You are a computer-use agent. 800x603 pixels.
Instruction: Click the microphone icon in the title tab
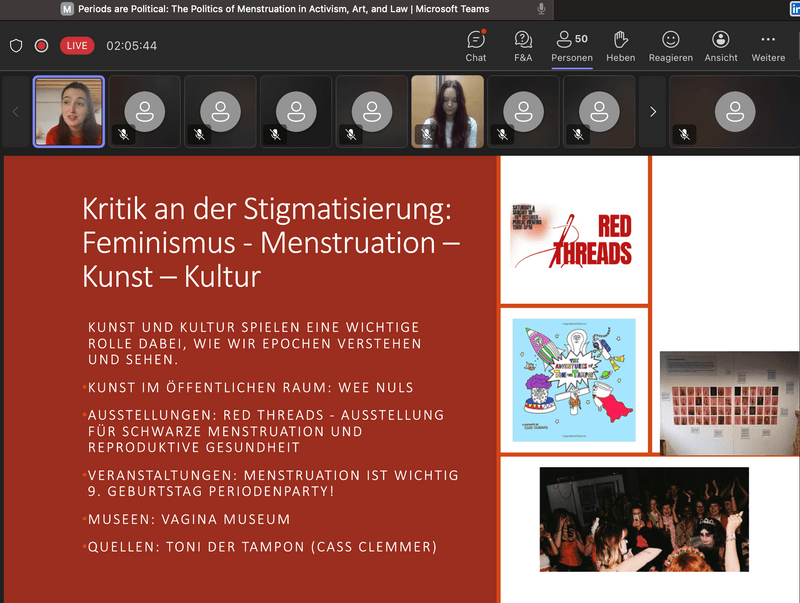(x=541, y=8)
